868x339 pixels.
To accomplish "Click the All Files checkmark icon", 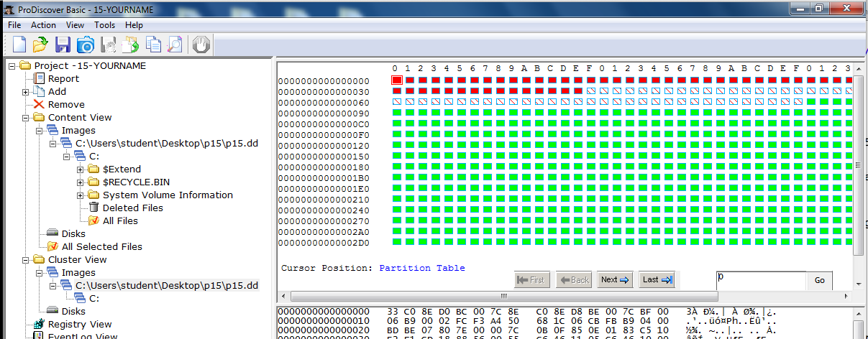I will [93, 220].
